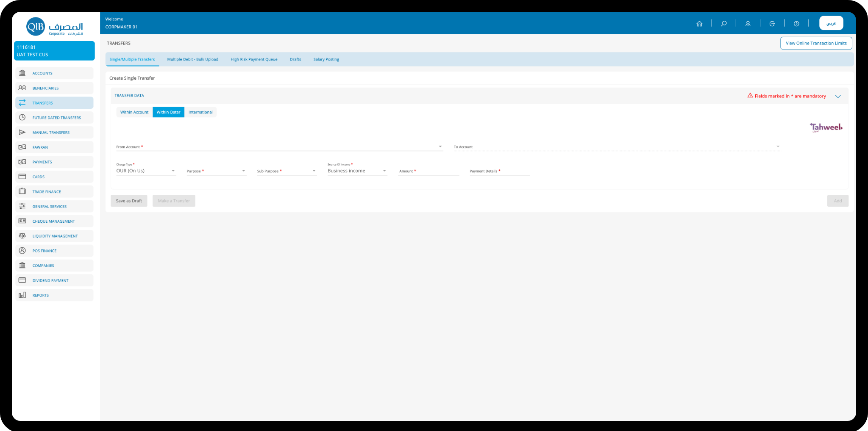Click the help question mark icon
Image resolution: width=868 pixels, height=431 pixels.
click(796, 24)
